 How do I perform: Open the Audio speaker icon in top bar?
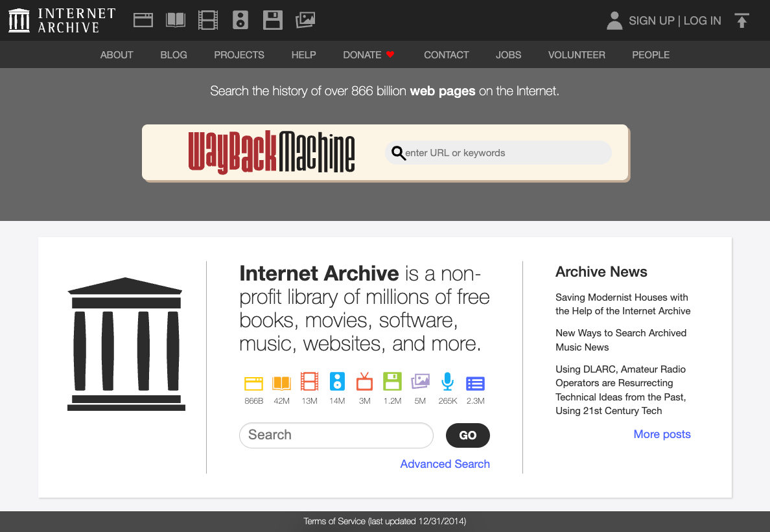[x=240, y=20]
